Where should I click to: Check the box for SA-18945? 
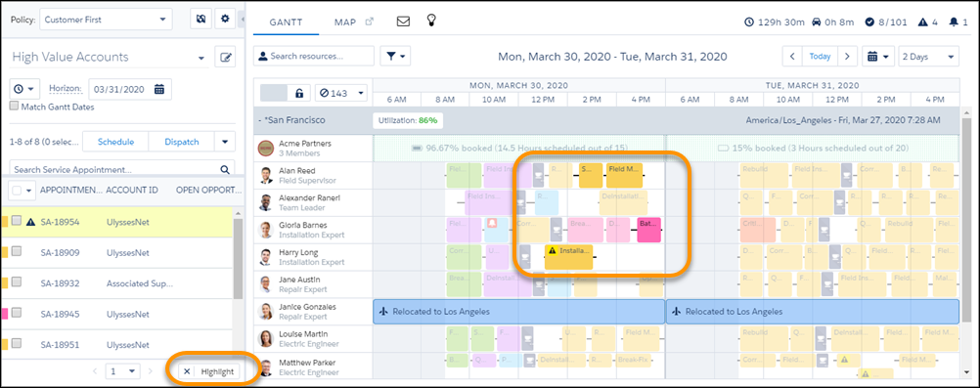17,313
